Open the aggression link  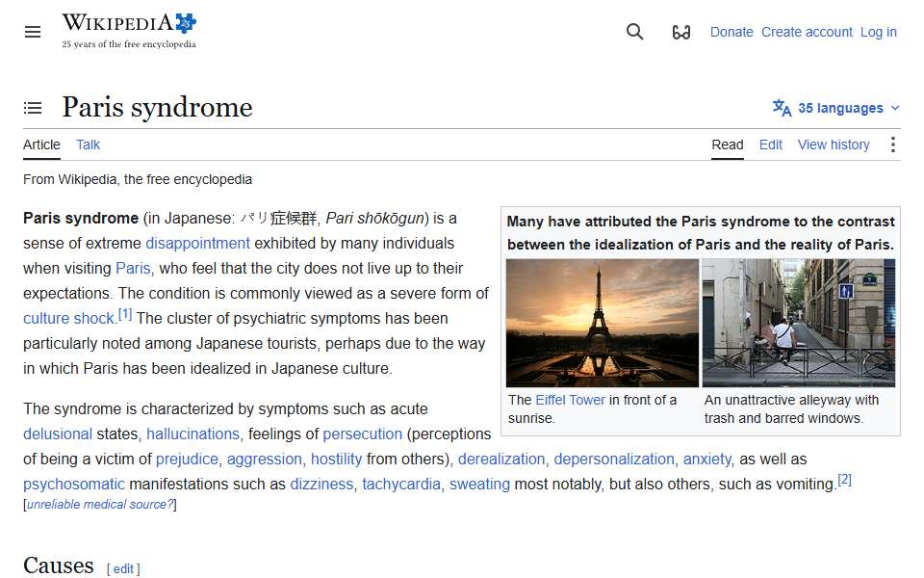[264, 459]
